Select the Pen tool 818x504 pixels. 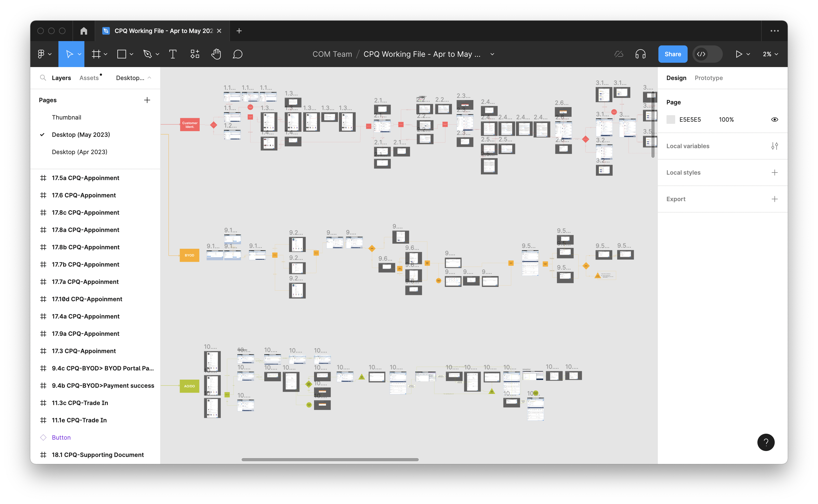147,54
